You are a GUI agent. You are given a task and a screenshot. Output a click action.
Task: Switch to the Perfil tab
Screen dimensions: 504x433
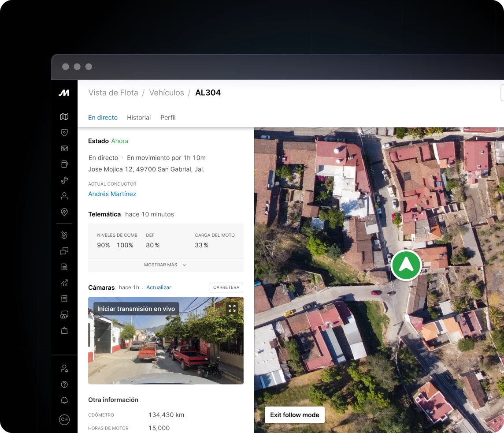pos(168,117)
